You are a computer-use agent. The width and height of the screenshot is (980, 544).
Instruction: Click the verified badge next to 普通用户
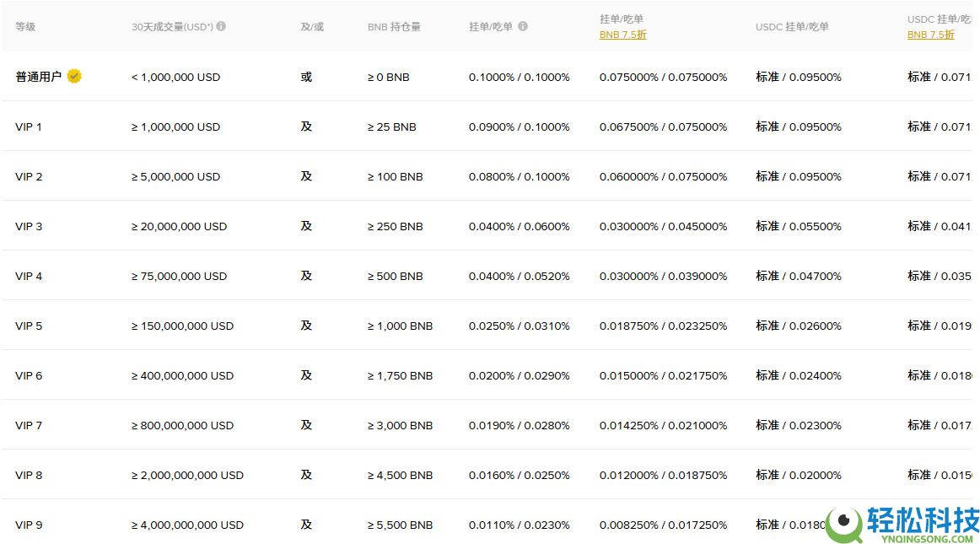pos(73,75)
